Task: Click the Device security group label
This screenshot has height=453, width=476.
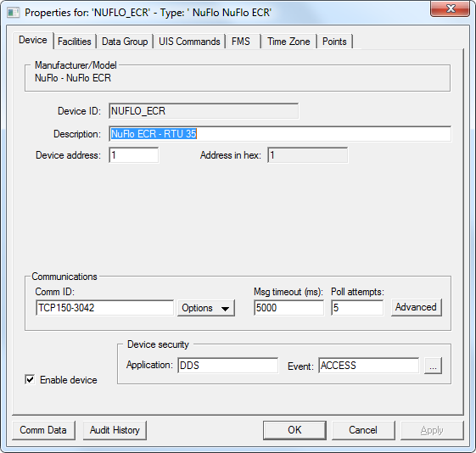Action: click(158, 344)
